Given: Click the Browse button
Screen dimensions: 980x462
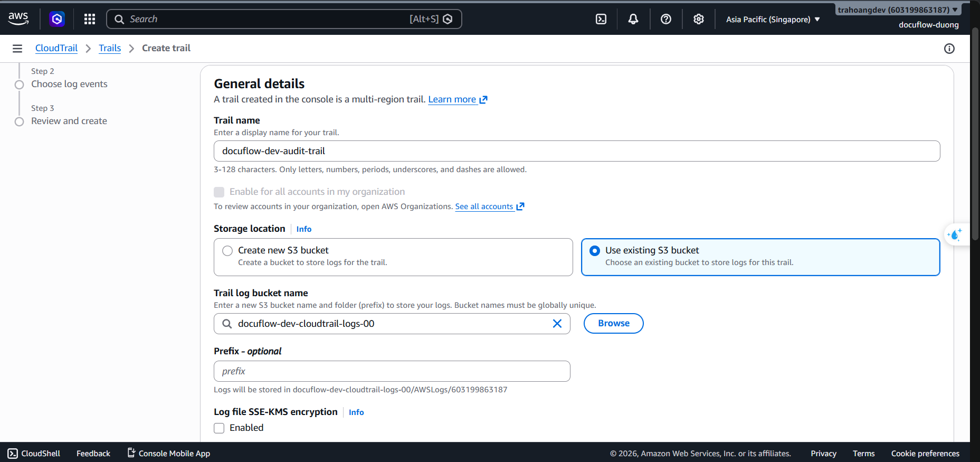Looking at the screenshot, I should (614, 323).
